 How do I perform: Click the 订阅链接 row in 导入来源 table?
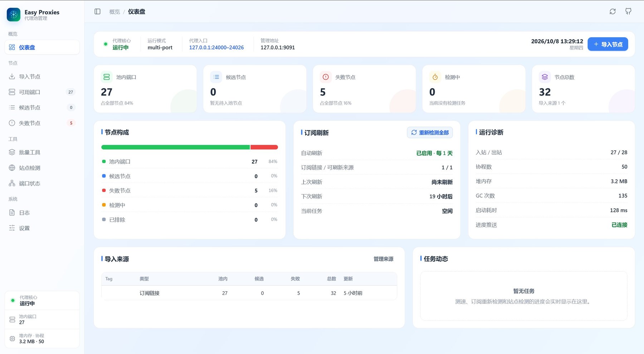click(249, 293)
